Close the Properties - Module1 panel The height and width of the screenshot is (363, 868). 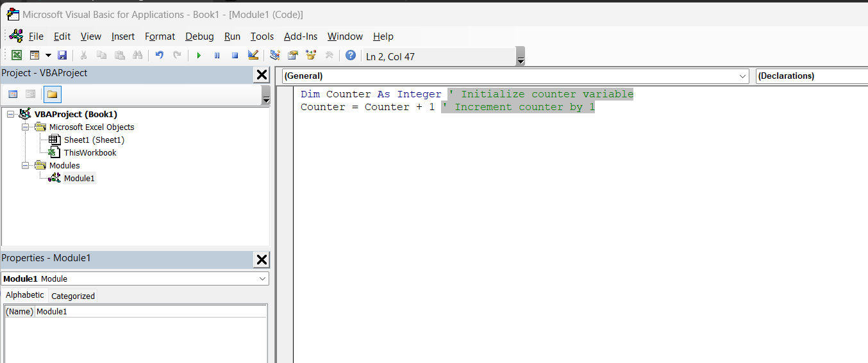tap(262, 259)
